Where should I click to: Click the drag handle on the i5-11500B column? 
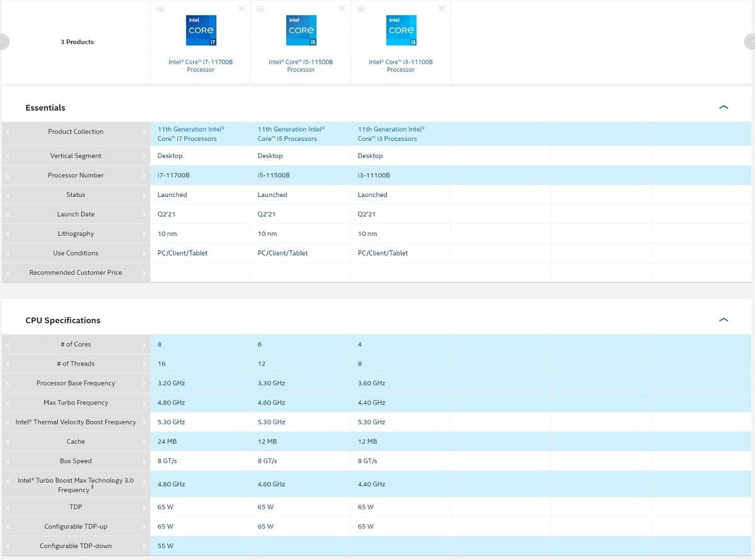(260, 9)
